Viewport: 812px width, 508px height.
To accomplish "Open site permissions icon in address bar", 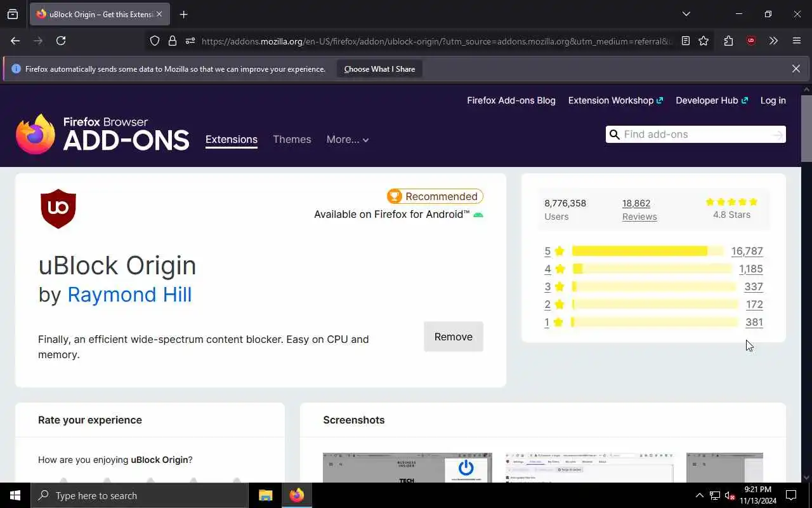I will [190, 41].
